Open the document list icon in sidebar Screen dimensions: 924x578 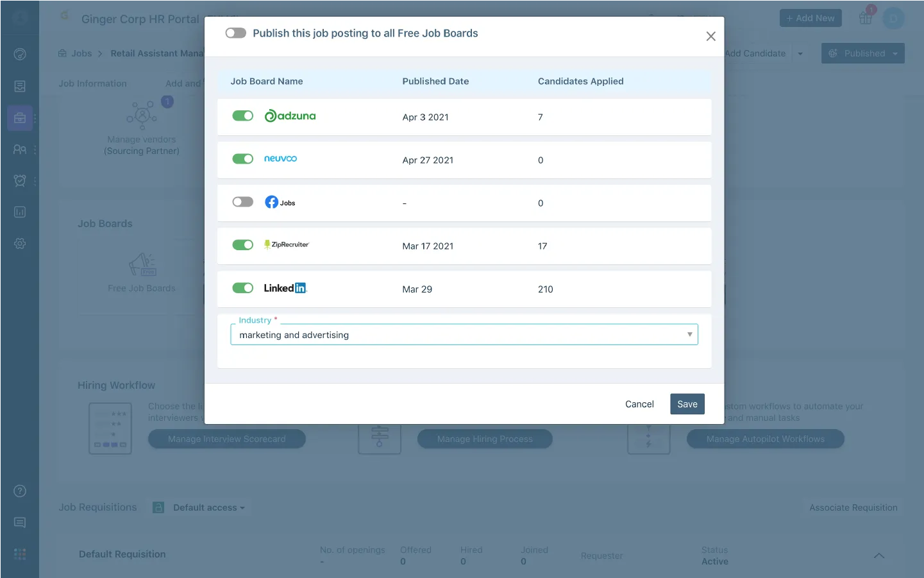point(20,86)
